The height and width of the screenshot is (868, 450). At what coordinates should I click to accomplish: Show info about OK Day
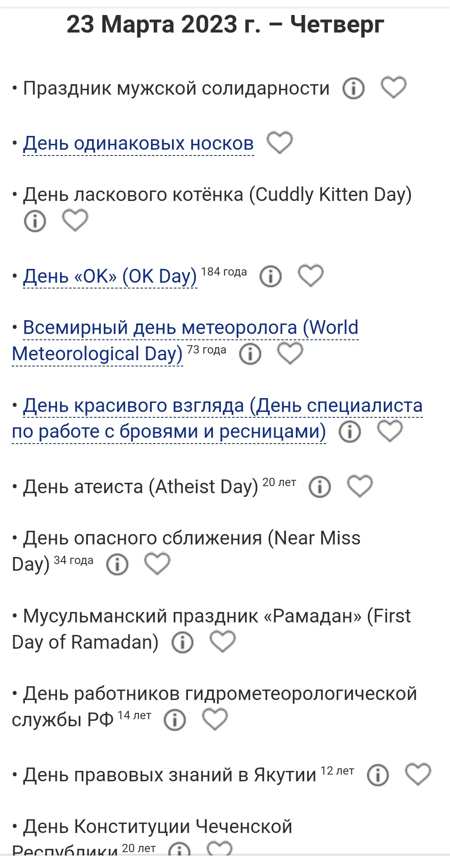pos(271,276)
